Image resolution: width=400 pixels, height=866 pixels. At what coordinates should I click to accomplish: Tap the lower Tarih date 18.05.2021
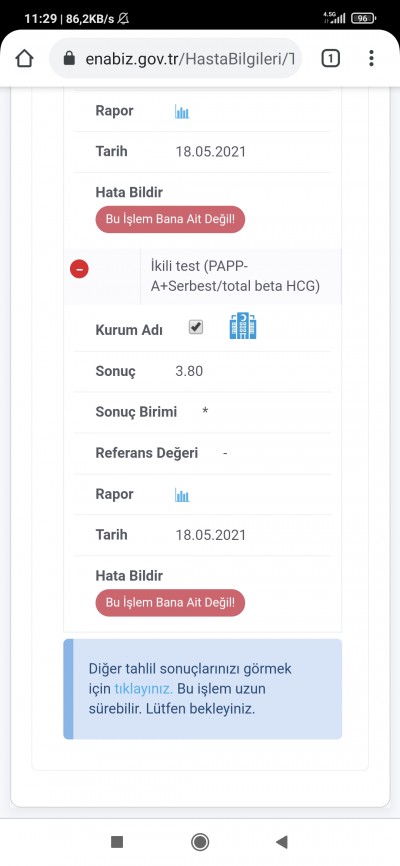point(210,535)
